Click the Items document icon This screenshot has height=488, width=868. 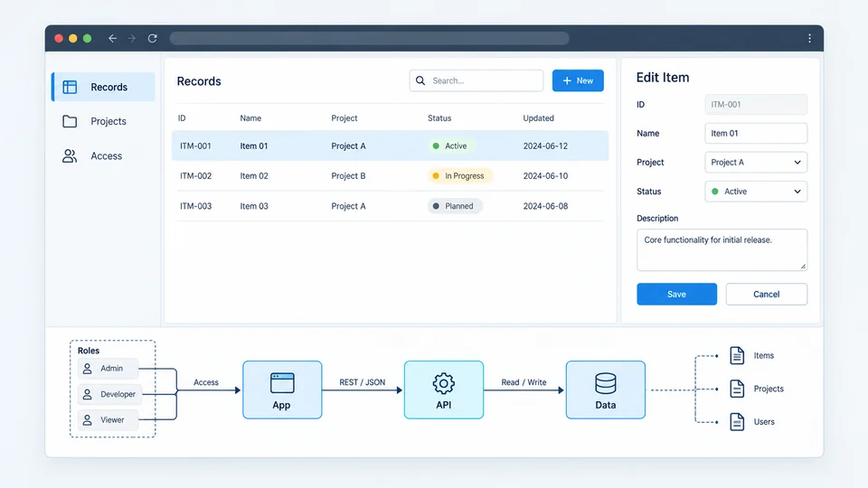coord(737,355)
